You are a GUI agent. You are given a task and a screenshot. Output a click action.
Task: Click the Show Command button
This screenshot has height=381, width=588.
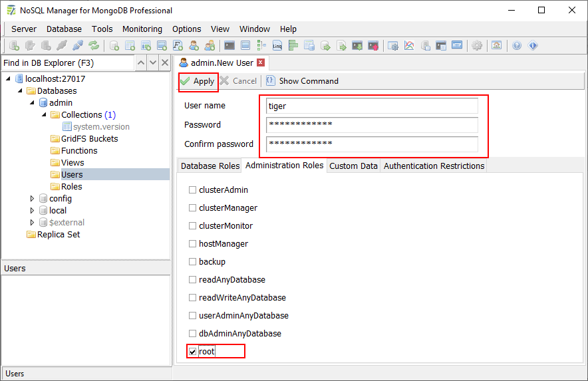(302, 81)
